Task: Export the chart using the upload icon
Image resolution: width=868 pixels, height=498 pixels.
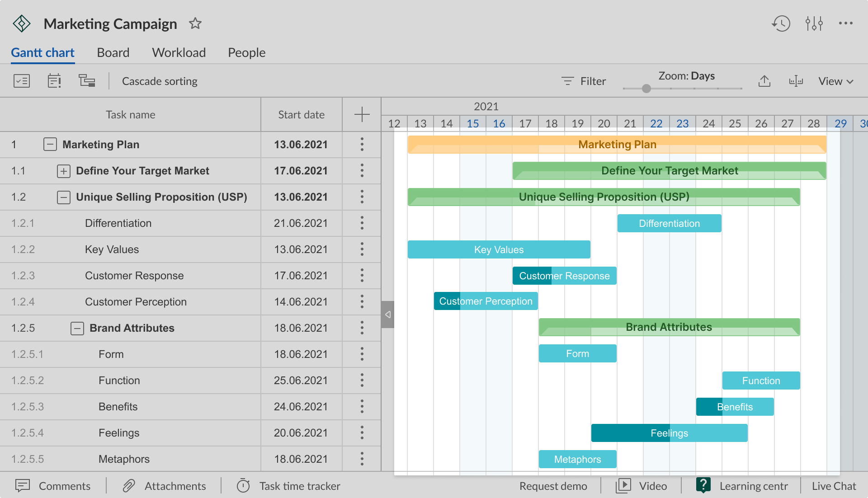Action: point(764,81)
